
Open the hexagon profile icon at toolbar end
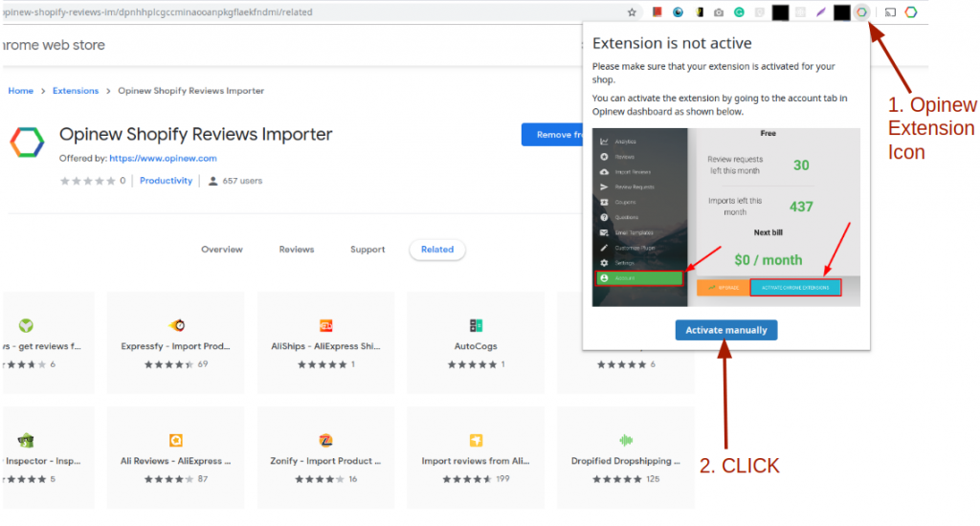(911, 11)
